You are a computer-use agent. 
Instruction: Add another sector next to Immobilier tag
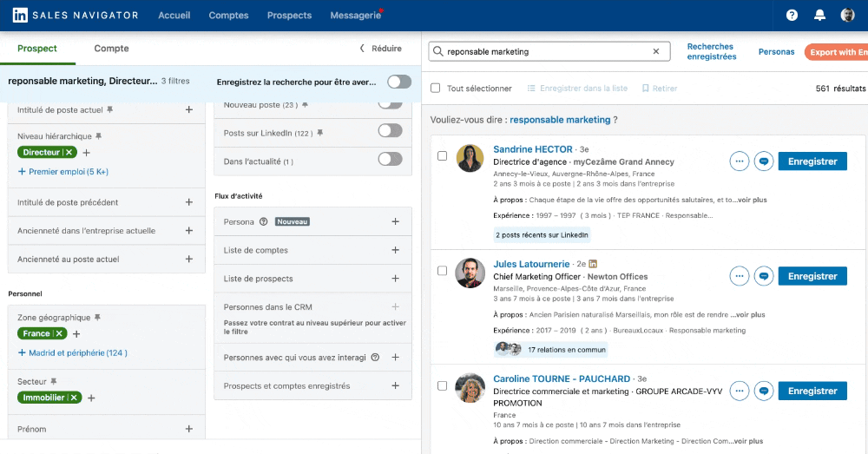pyautogui.click(x=91, y=398)
